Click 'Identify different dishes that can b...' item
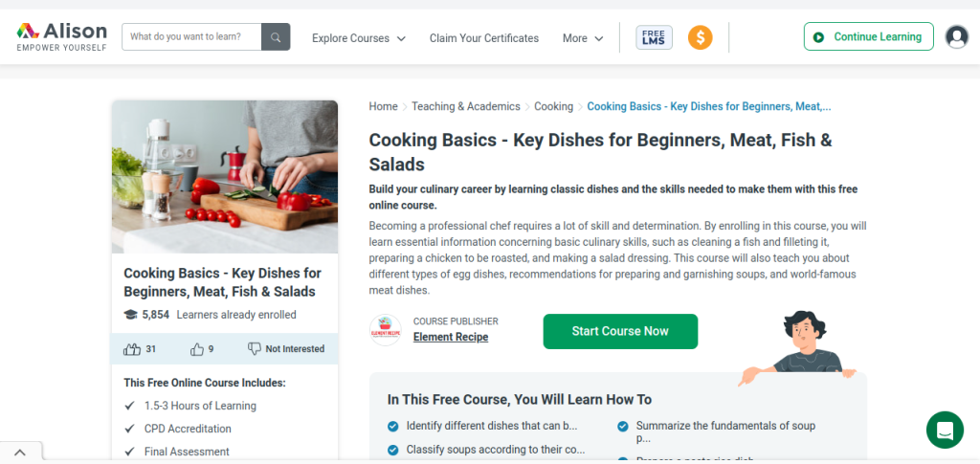The width and height of the screenshot is (980, 464). 492,426
